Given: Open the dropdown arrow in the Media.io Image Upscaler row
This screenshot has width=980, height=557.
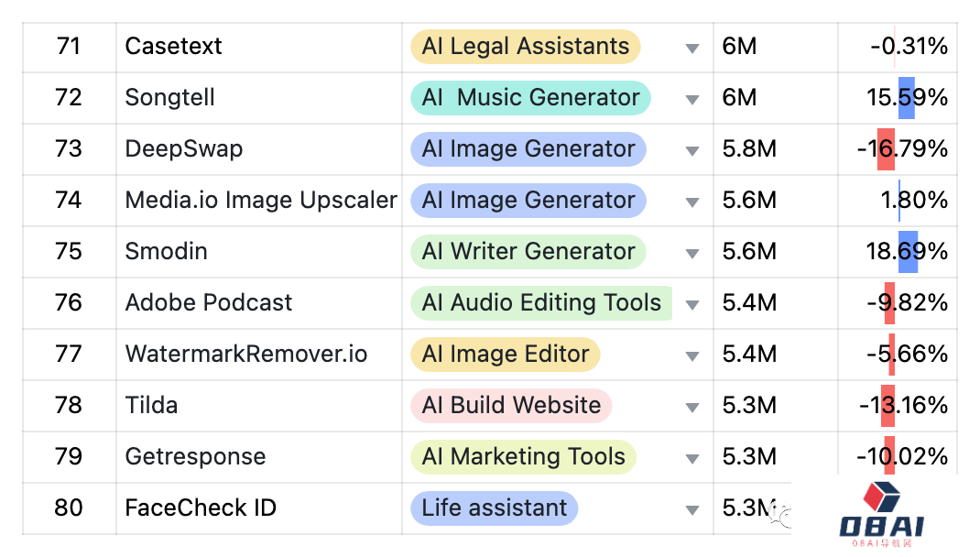Looking at the screenshot, I should click(x=691, y=202).
